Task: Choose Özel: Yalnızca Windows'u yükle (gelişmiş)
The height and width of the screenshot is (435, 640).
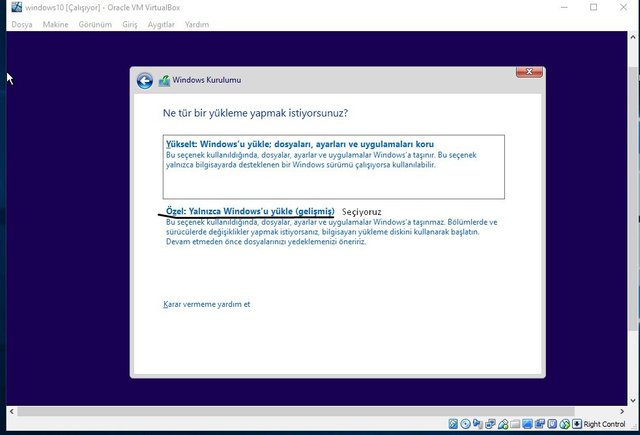Action: [250, 211]
